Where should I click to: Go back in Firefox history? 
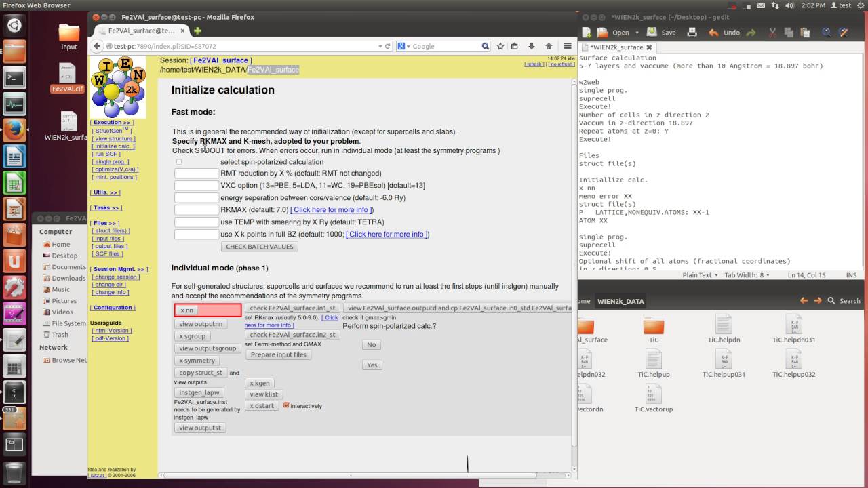tap(98, 46)
